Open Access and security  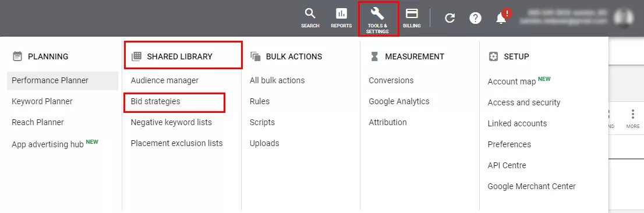524,102
